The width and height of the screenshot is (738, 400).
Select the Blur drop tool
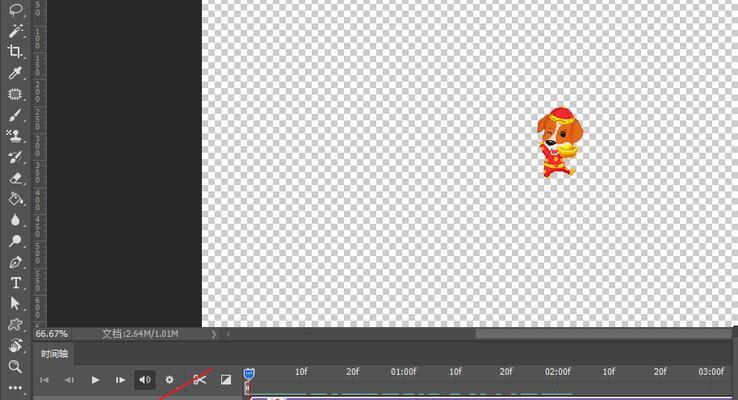coord(15,220)
